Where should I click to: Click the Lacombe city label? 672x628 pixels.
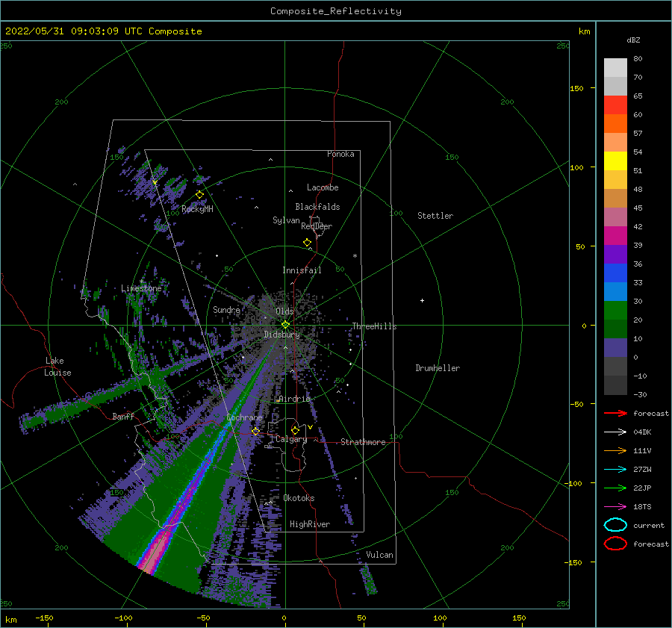[323, 187]
